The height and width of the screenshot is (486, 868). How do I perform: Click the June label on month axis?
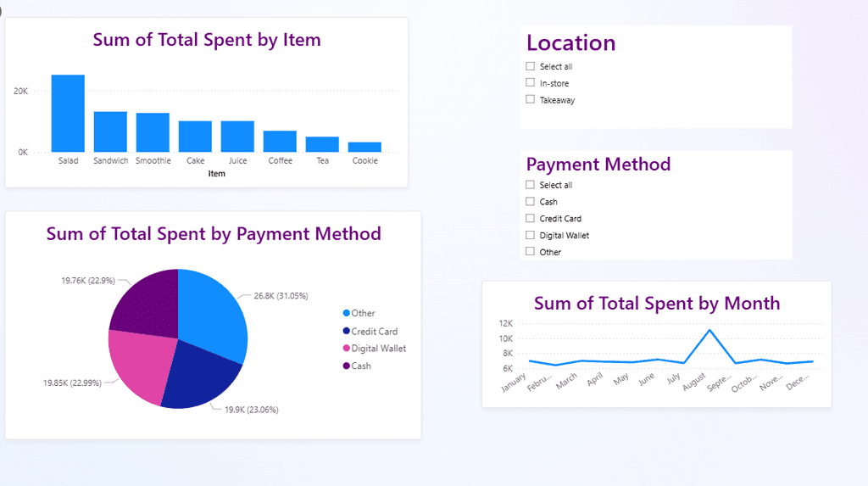click(x=647, y=379)
